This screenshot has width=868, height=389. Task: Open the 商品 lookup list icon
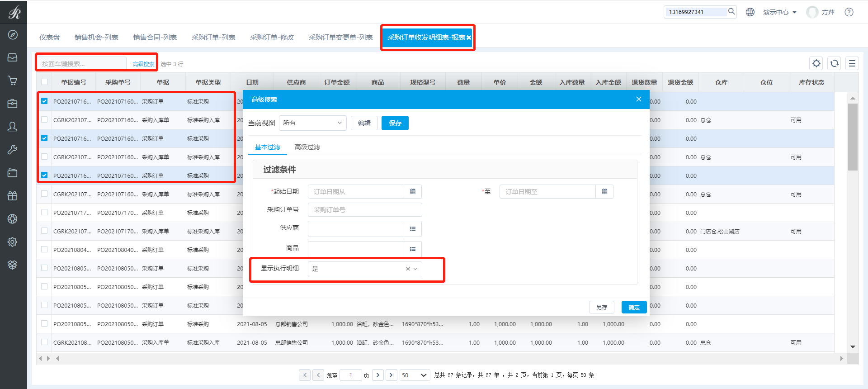point(413,249)
